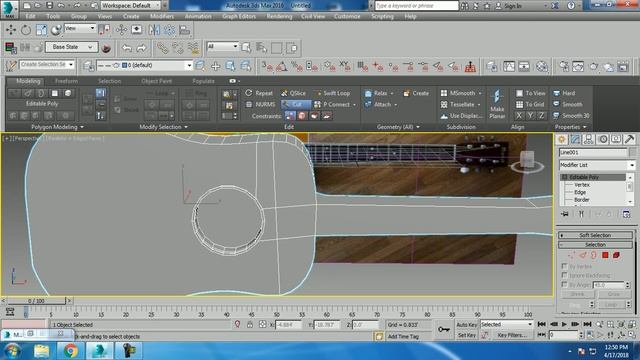Toggle the By Vertex checkbox
This screenshot has height=360, width=640.
[x=564, y=266]
